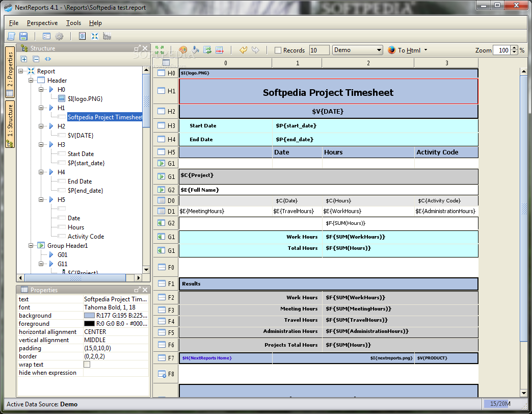Screen dimensions: 532x414
Task: Select column header 3 in layout grid
Action: 446,63
